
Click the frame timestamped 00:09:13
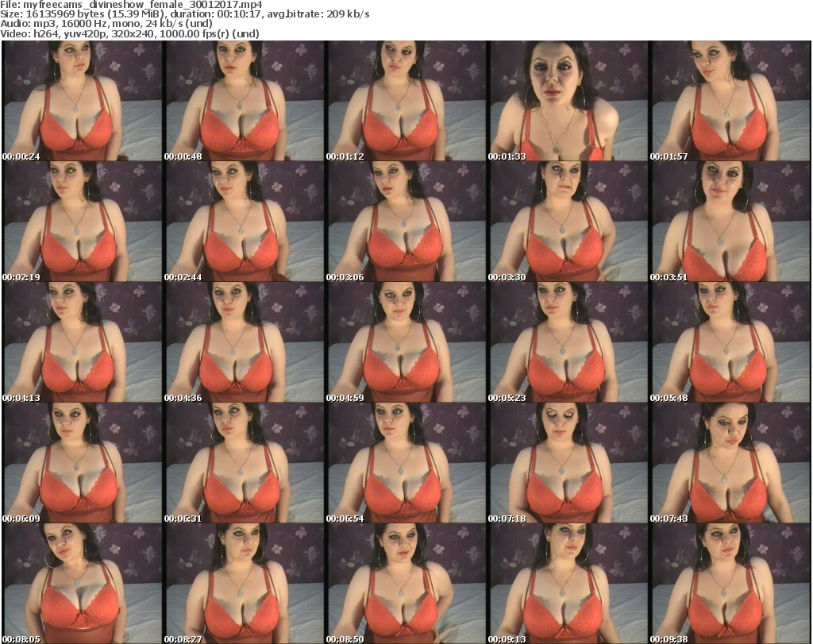click(x=568, y=584)
